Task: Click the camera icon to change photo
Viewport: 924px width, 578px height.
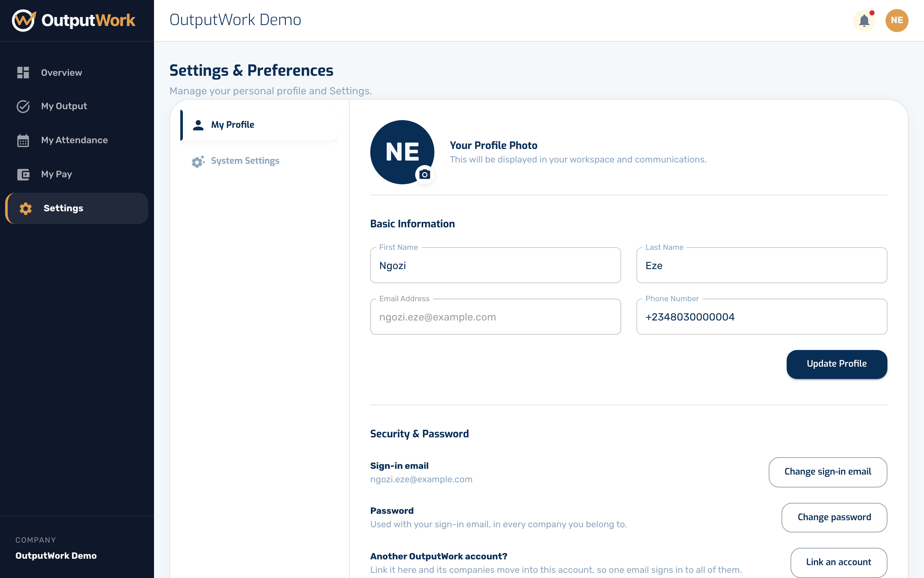Action: 424,175
